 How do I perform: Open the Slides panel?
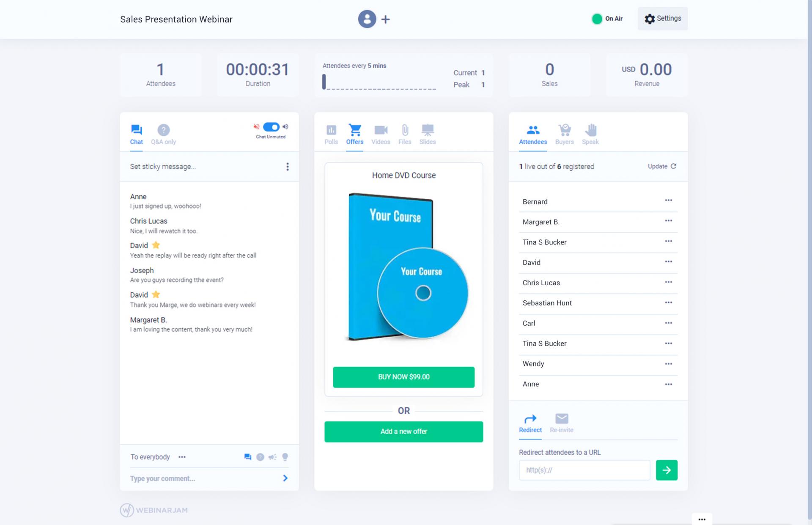[428, 130]
